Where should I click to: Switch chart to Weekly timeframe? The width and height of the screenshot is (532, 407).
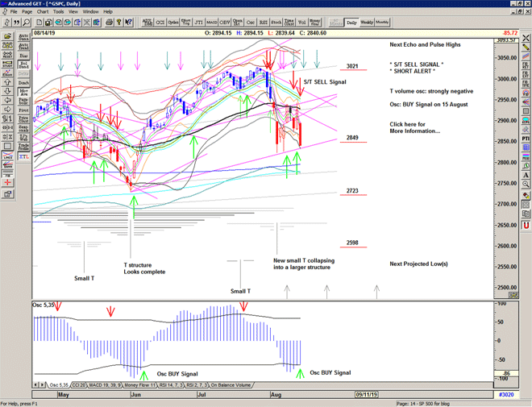point(366,22)
